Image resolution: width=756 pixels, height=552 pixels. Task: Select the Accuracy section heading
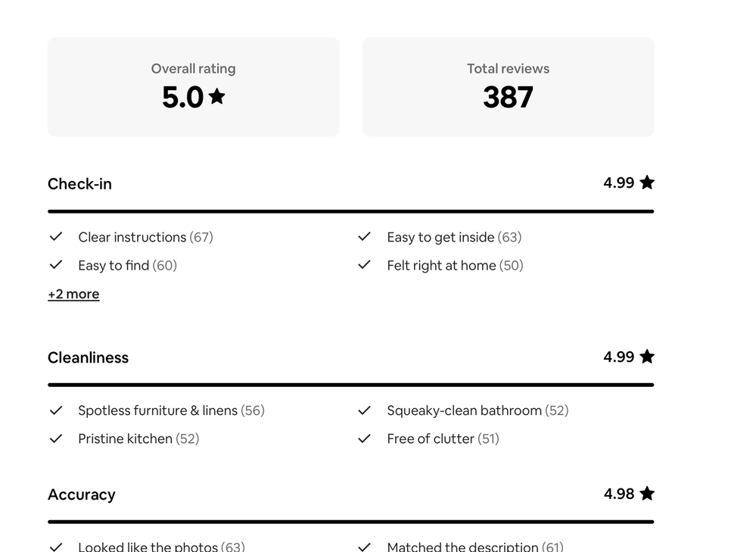pos(81,494)
